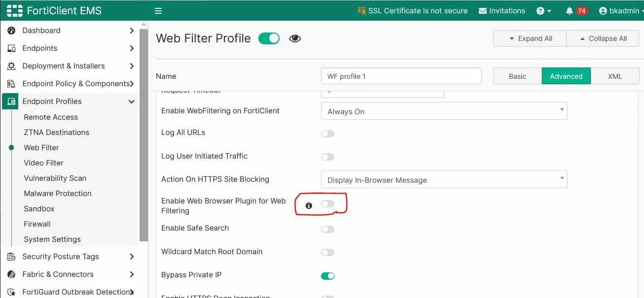The height and width of the screenshot is (298, 644).
Task: Click the Dashboard menu label
Action: pyautogui.click(x=41, y=31)
